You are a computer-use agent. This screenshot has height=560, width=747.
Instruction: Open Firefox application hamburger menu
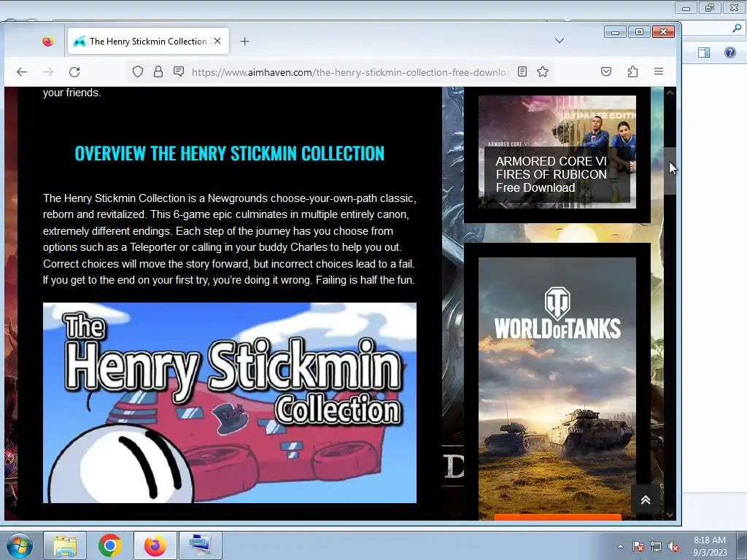659,72
